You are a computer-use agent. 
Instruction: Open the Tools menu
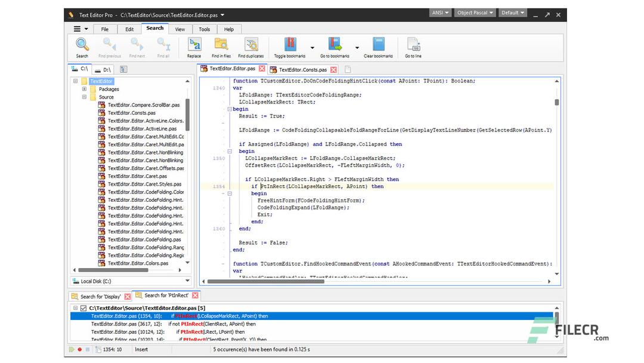205,29
